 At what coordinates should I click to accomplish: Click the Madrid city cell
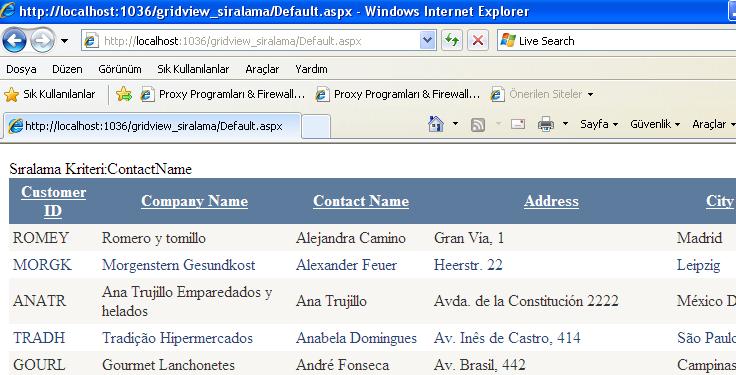pos(699,238)
